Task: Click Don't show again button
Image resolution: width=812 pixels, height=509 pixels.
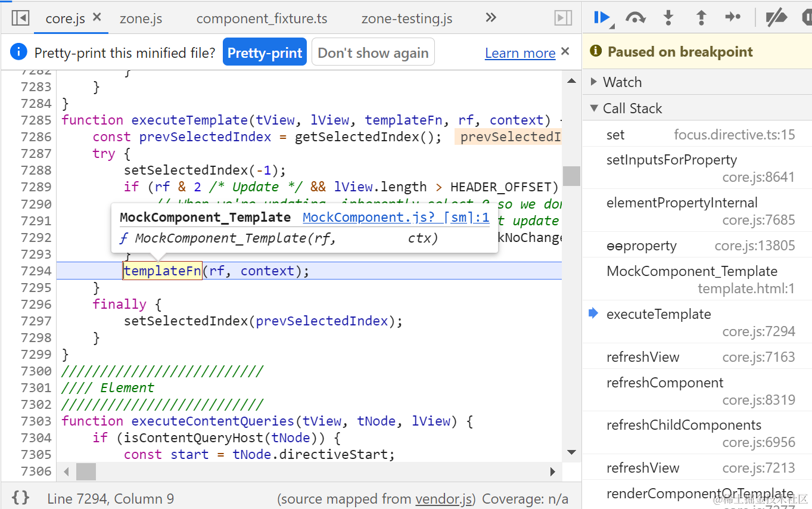Action: coord(373,52)
